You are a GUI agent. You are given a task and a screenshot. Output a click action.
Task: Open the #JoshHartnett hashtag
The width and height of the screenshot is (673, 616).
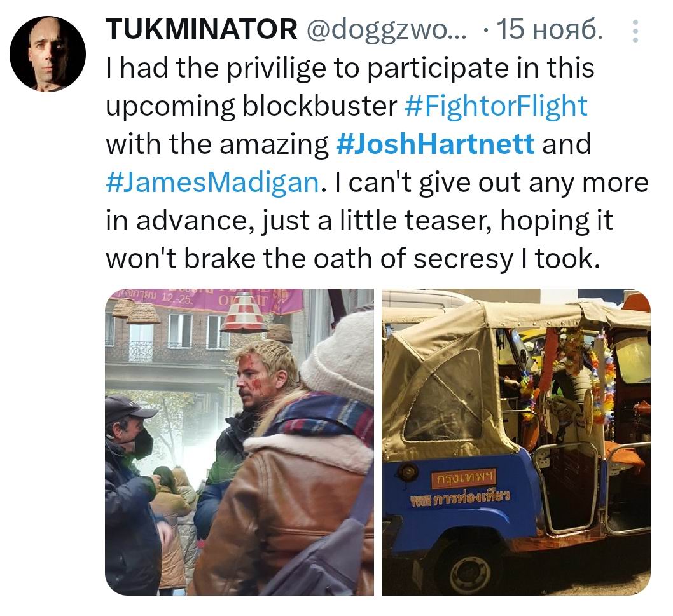[434, 144]
